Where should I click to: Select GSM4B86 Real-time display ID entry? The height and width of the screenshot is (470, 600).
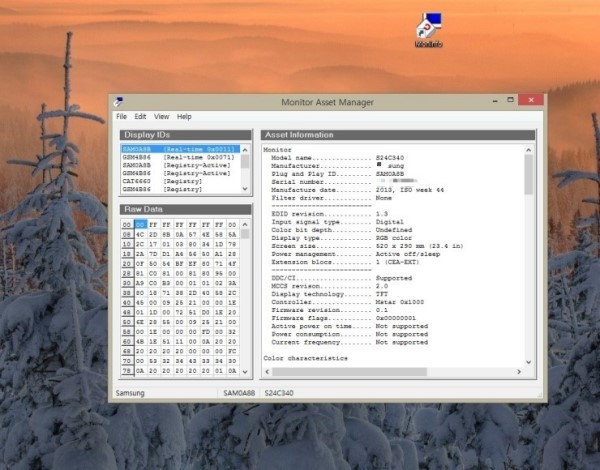click(x=180, y=157)
